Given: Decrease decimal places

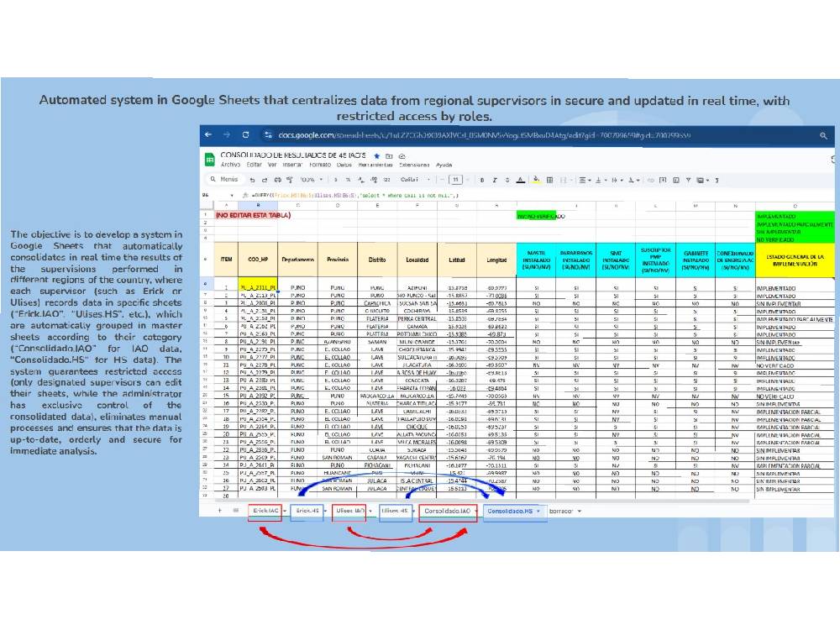Looking at the screenshot, I should (361, 180).
